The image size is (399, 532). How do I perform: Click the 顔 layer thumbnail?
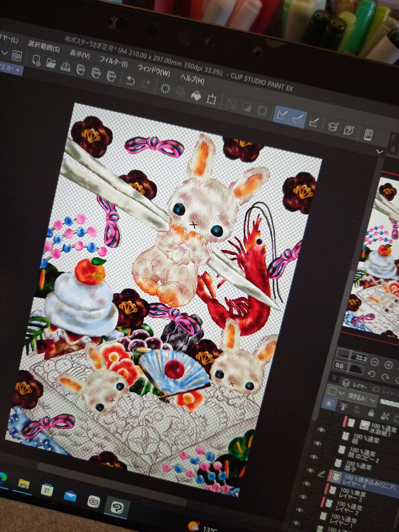pos(346,437)
